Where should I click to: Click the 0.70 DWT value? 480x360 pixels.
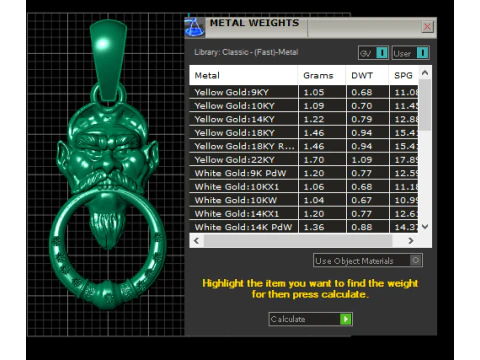tap(362, 106)
